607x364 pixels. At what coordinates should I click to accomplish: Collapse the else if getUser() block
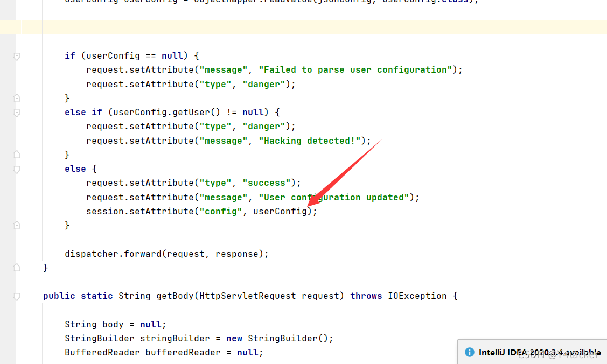coord(17,113)
